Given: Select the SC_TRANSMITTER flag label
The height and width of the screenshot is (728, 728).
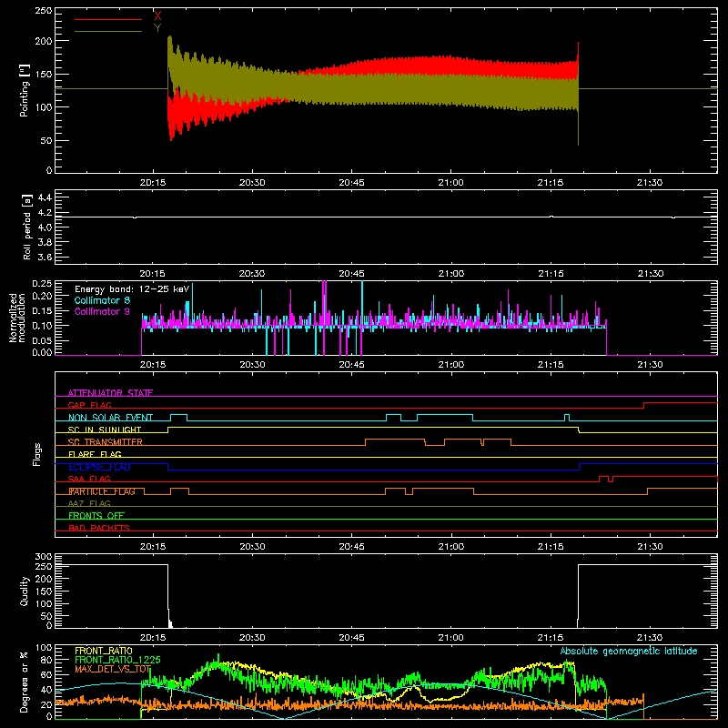Looking at the screenshot, I should click(x=106, y=442).
